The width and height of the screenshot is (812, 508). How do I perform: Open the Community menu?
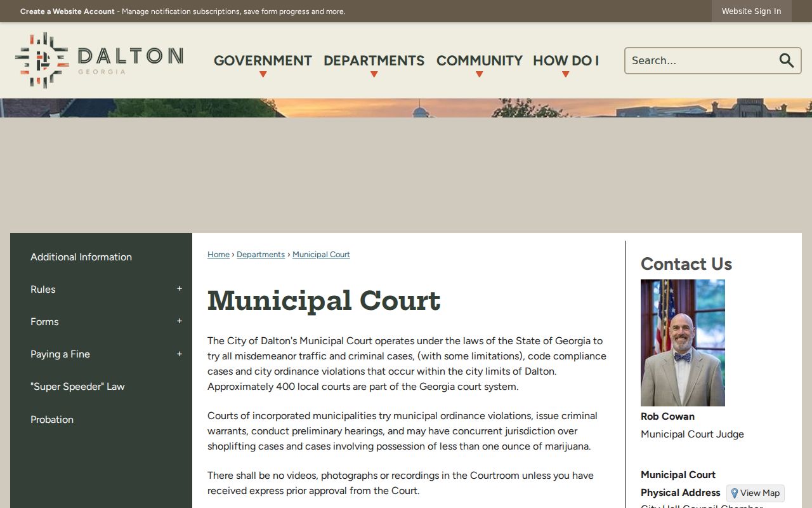pyautogui.click(x=479, y=61)
